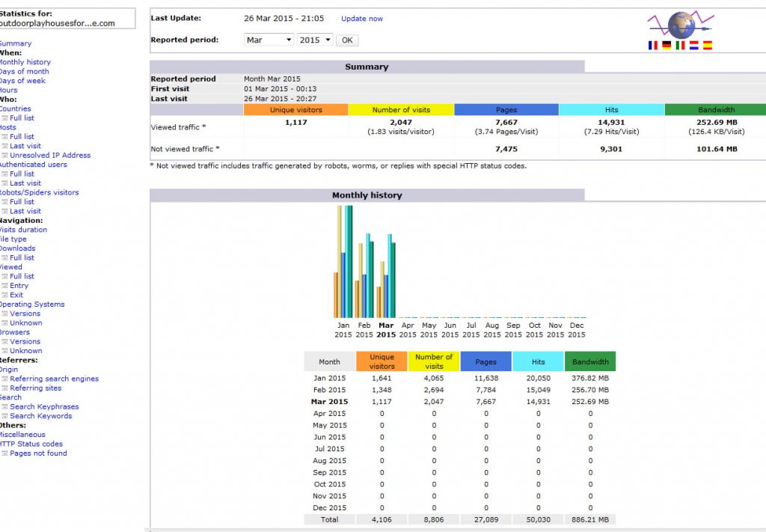This screenshot has height=532, width=766.
Task: Select the Italian flag language icon
Action: 680,46
